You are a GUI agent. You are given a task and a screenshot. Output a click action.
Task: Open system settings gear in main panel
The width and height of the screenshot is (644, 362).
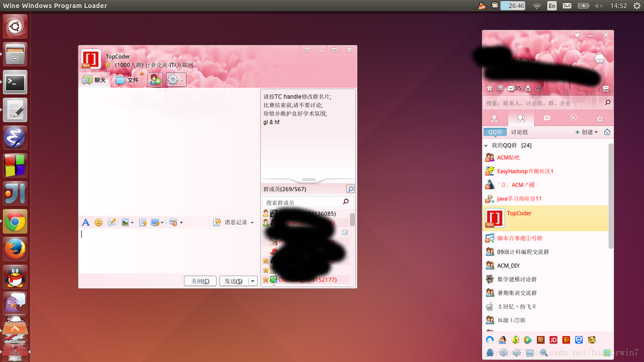pyautogui.click(x=503, y=353)
